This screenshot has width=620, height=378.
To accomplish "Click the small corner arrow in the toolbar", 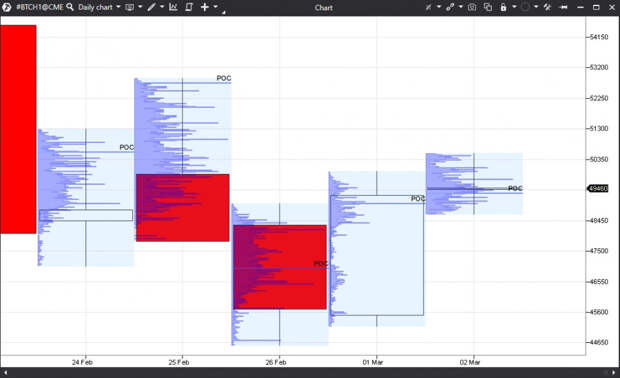I will coord(223,12).
